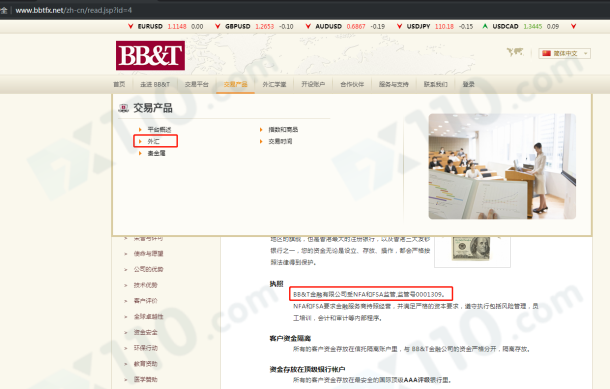The image size is (610, 389).
Task: Open the 使命与愿望 sidebar link
Action: [149, 254]
